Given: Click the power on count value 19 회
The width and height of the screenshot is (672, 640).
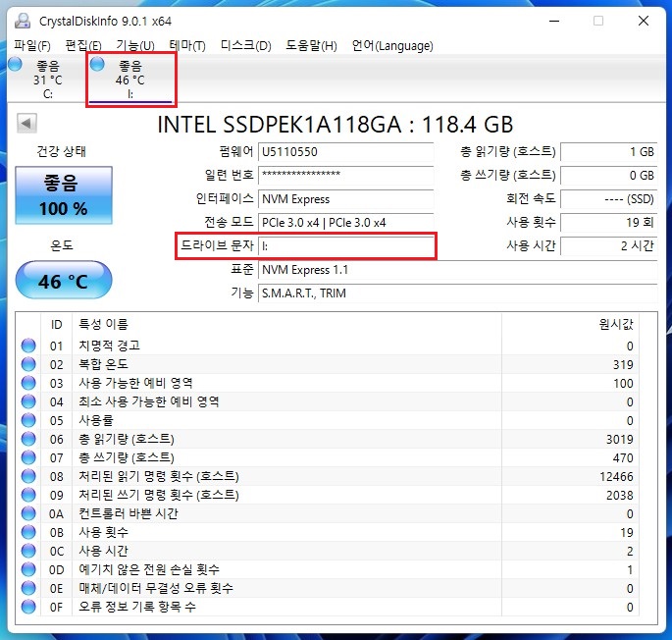Looking at the screenshot, I should coord(609,223).
